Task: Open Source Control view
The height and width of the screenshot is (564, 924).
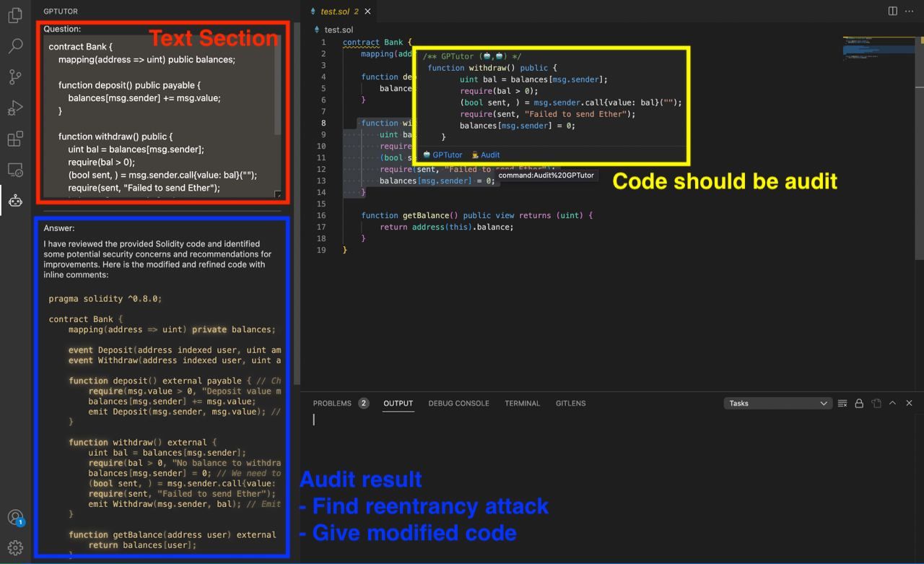Action: coord(15,77)
